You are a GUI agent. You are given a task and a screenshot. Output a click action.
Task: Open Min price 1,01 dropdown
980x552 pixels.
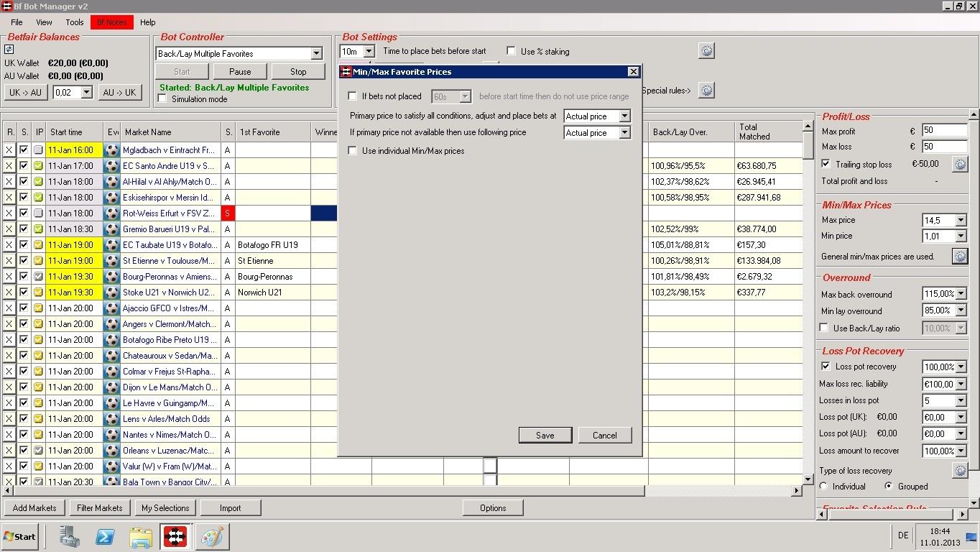[x=961, y=236]
